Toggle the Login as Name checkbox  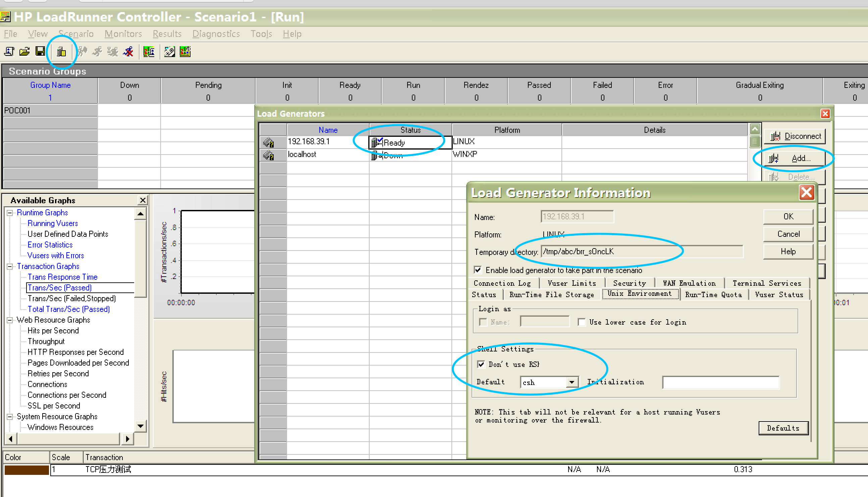[x=483, y=322]
